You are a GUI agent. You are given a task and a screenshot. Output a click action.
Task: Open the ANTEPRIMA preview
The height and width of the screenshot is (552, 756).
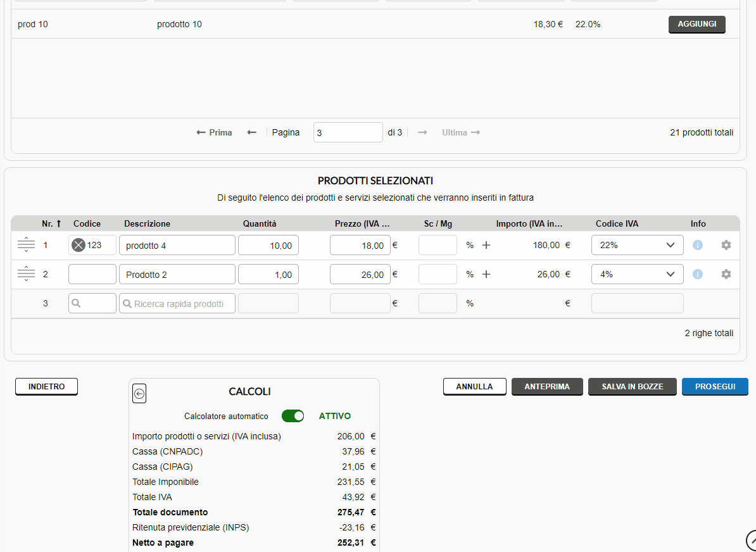[547, 387]
